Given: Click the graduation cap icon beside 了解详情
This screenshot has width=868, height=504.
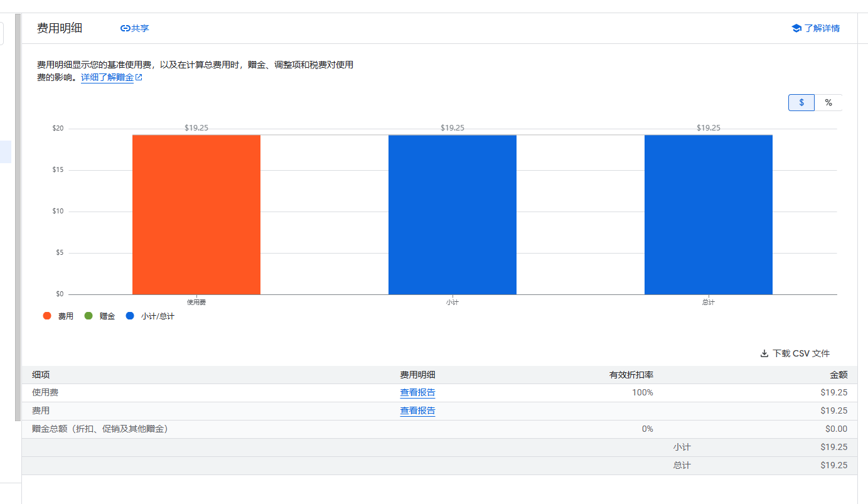Looking at the screenshot, I should tap(796, 28).
